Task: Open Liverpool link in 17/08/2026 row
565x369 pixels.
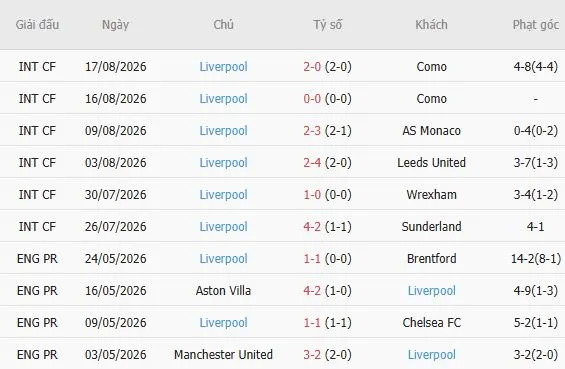Action: tap(223, 67)
